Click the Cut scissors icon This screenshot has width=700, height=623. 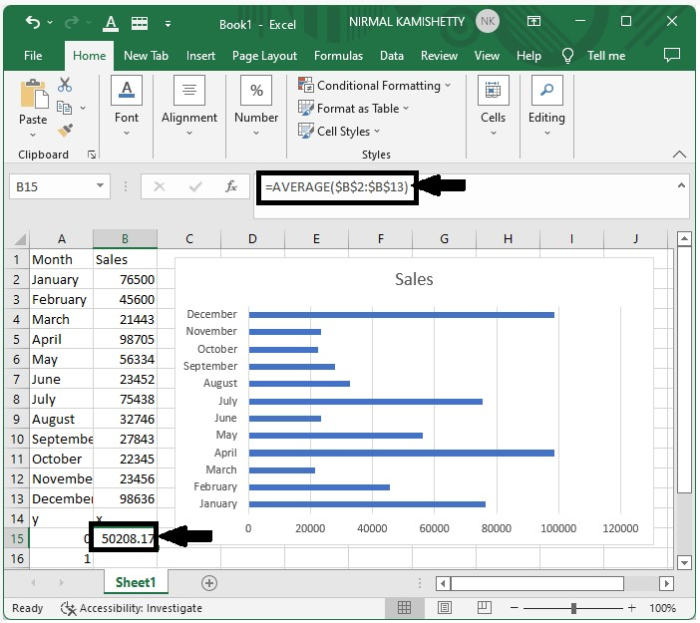pos(65,85)
